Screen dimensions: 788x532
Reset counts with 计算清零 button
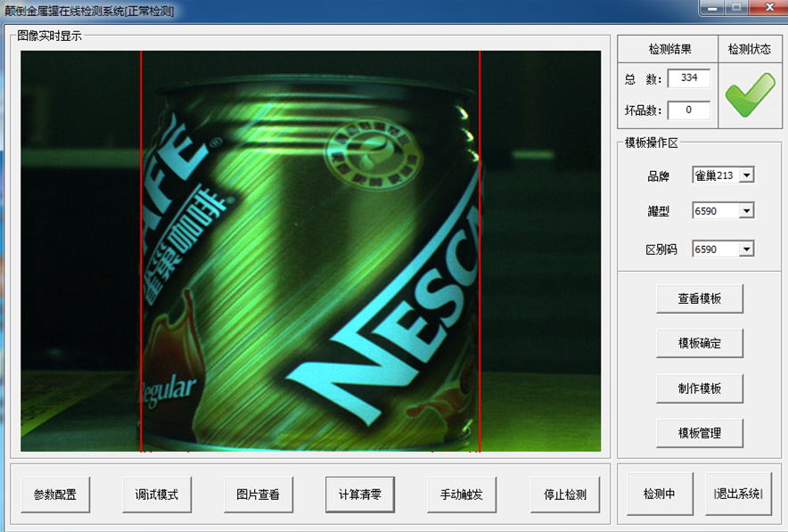click(x=360, y=495)
